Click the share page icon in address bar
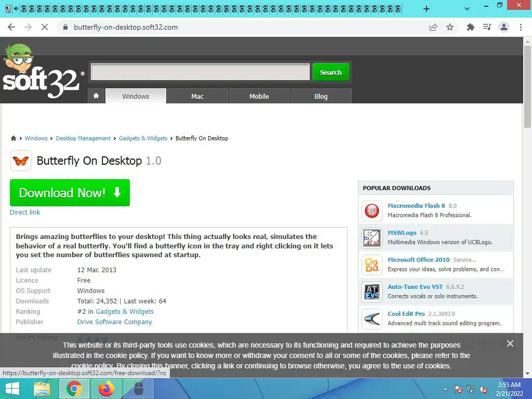The width and height of the screenshot is (532, 399). [x=433, y=27]
